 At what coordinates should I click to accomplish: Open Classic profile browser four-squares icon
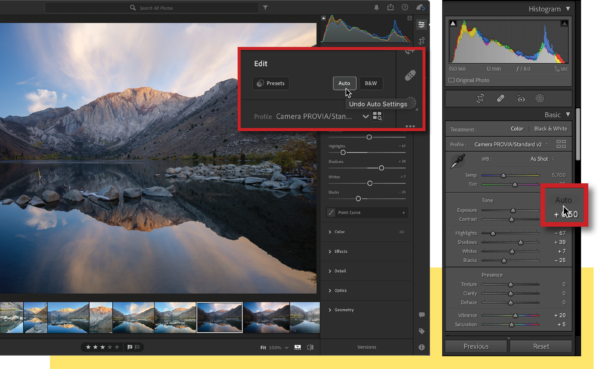coord(561,144)
